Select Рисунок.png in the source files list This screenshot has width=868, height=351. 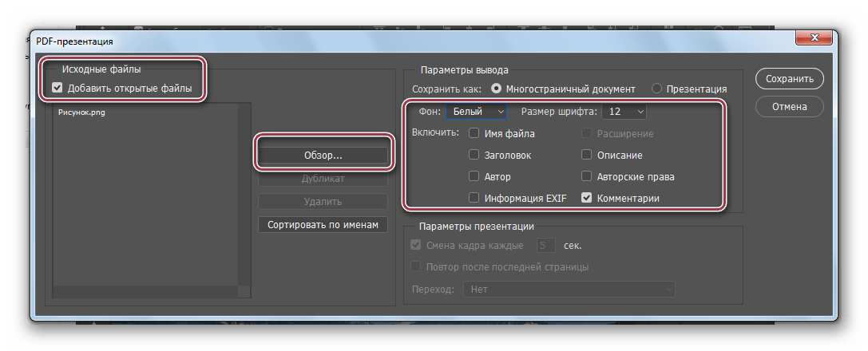(x=81, y=112)
